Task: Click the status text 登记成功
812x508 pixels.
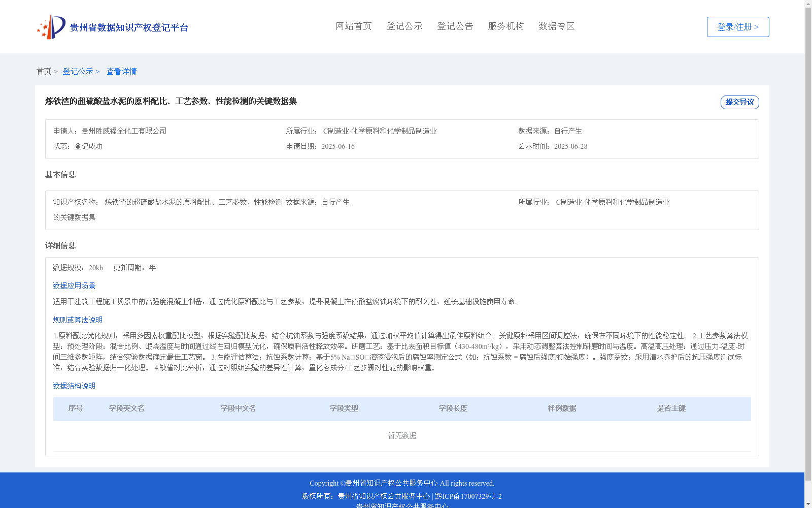Action: click(x=88, y=146)
